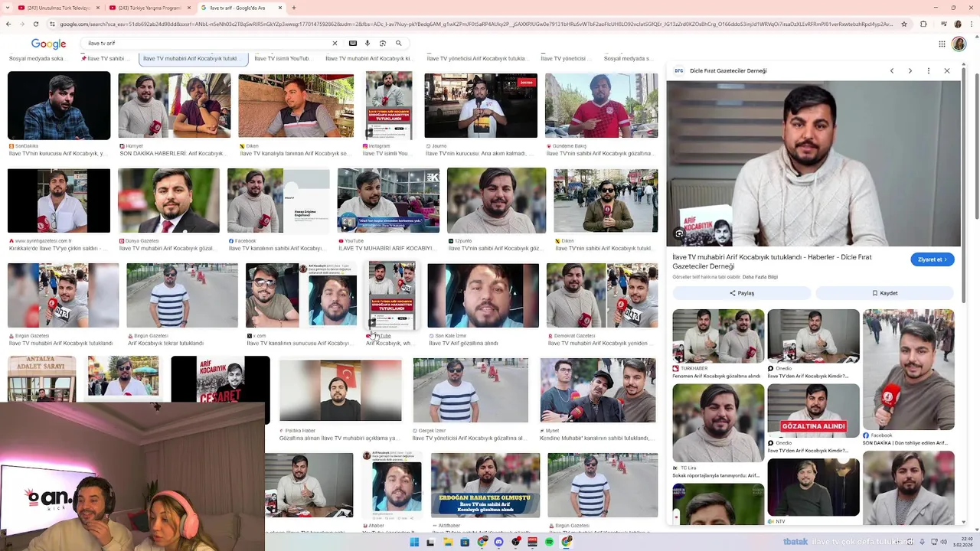Click the Google logo

coord(48,44)
